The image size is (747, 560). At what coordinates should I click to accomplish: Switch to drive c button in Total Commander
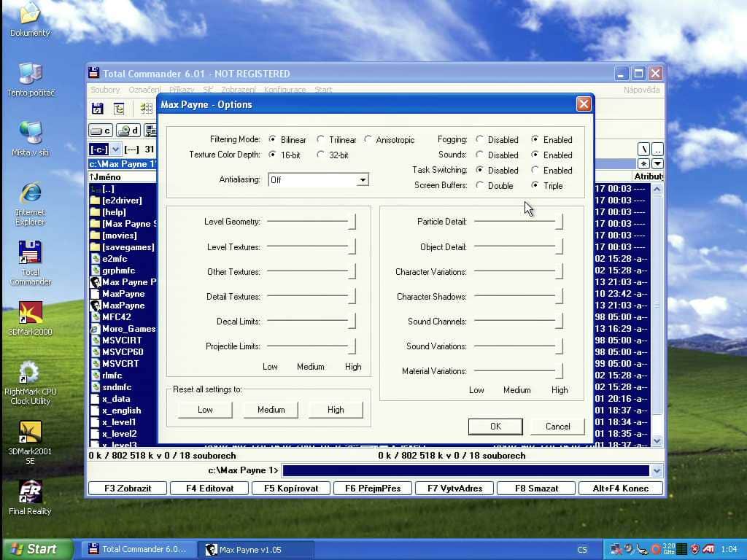(100, 131)
